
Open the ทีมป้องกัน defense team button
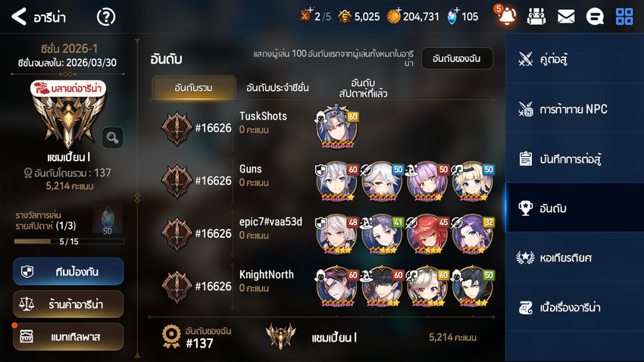click(68, 271)
